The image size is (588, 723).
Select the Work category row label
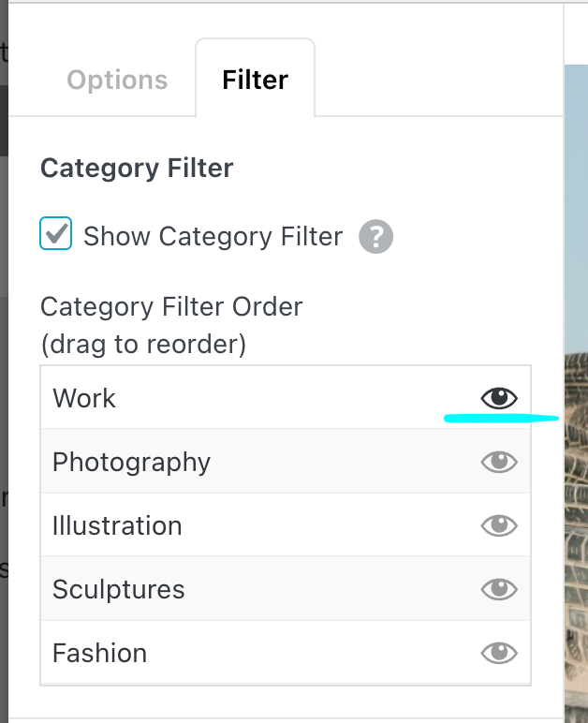click(84, 398)
